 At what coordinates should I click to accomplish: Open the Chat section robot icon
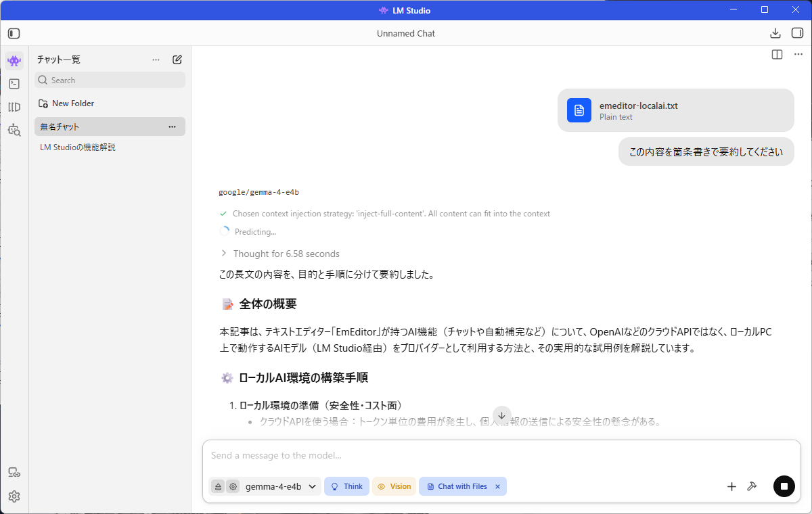click(x=14, y=61)
